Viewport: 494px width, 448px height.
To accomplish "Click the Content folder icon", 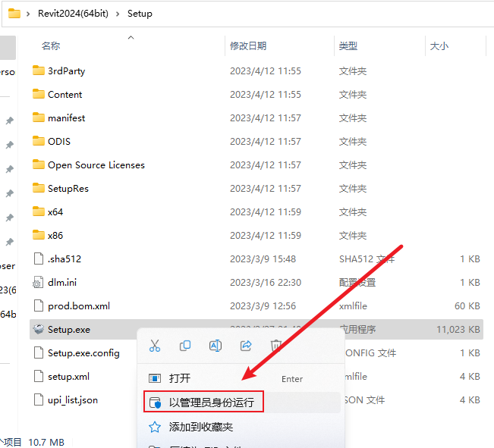I will (x=39, y=94).
